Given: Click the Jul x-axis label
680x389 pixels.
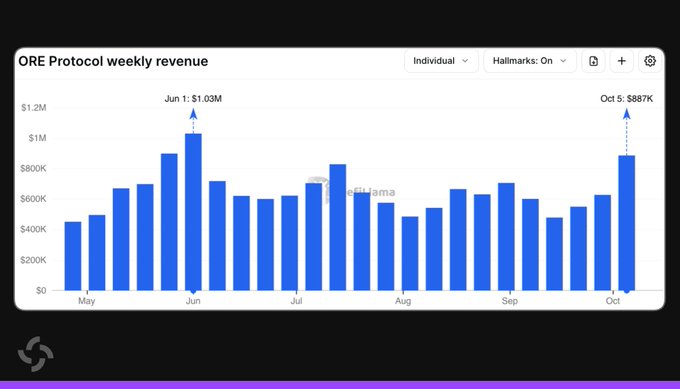Looking at the screenshot, I should tap(296, 301).
